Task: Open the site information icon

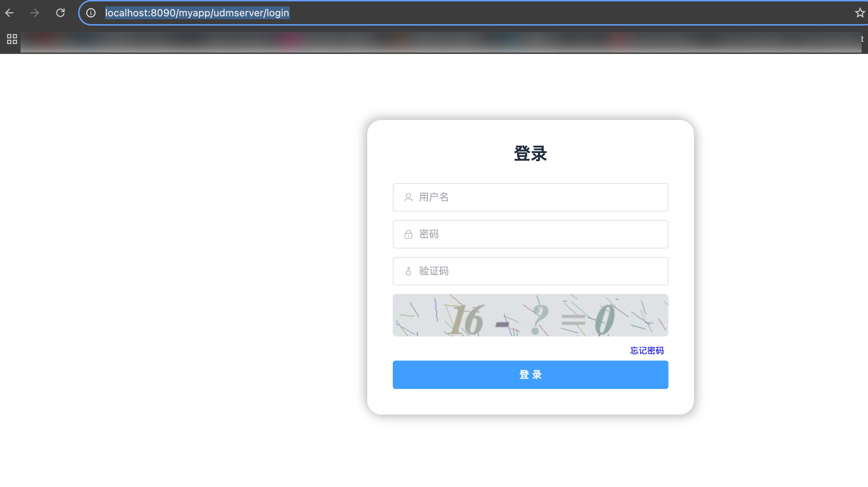Action: point(91,13)
